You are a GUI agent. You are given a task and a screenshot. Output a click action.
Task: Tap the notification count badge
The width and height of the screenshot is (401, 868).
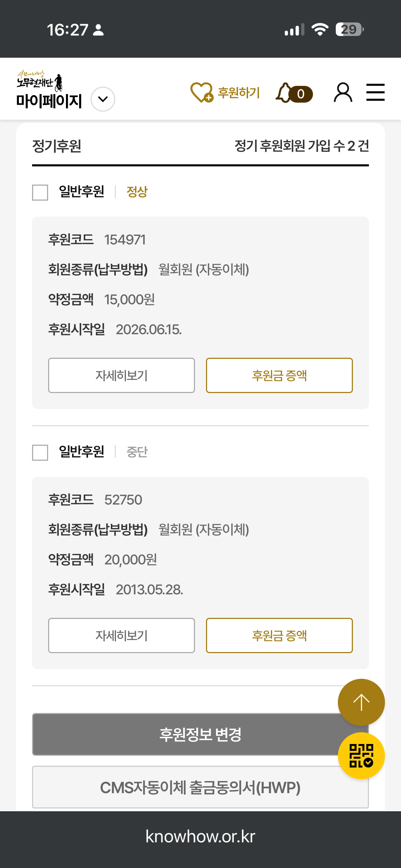(x=301, y=94)
